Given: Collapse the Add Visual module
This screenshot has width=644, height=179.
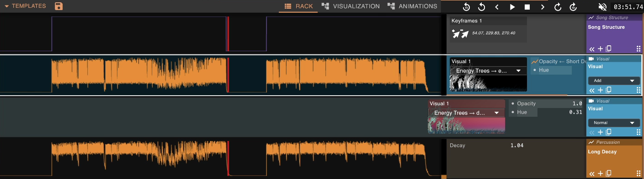Looking at the screenshot, I should (x=592, y=90).
